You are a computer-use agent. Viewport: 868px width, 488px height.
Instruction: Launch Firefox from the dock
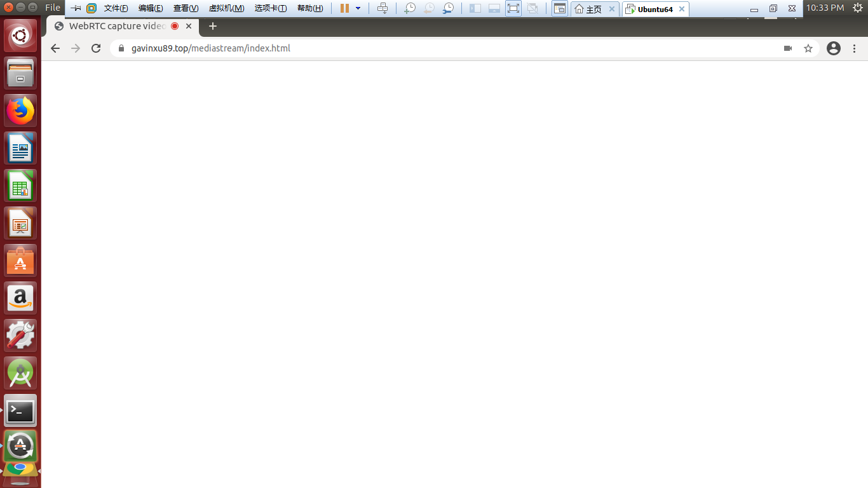tap(21, 111)
